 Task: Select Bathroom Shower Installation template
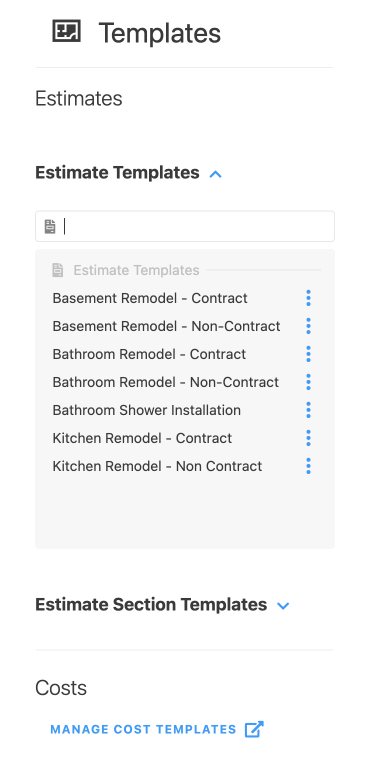pos(146,410)
